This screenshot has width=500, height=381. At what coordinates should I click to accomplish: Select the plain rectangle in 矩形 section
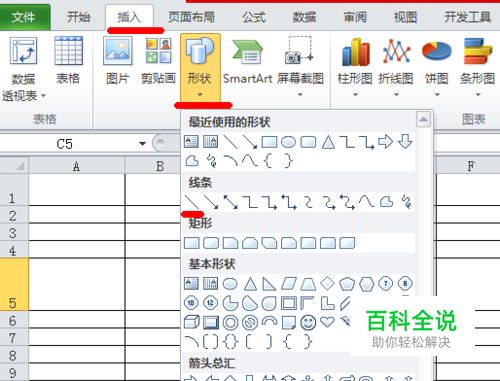coord(191,243)
